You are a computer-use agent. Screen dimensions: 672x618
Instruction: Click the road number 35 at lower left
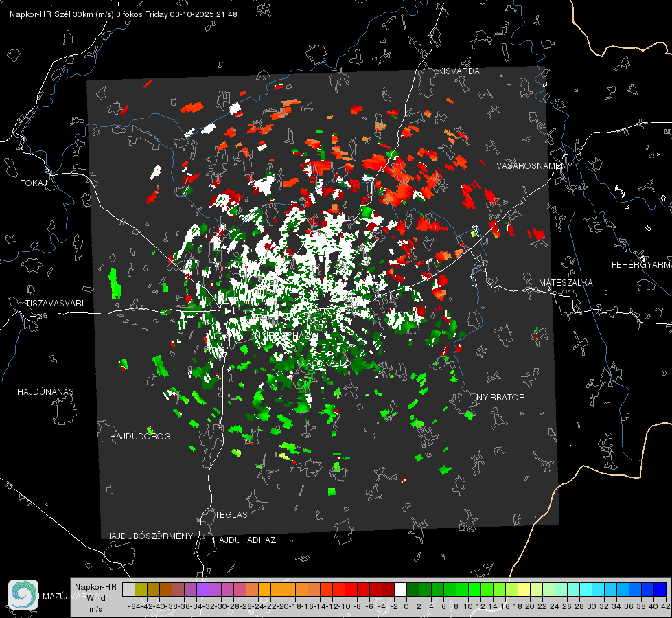[8, 485]
